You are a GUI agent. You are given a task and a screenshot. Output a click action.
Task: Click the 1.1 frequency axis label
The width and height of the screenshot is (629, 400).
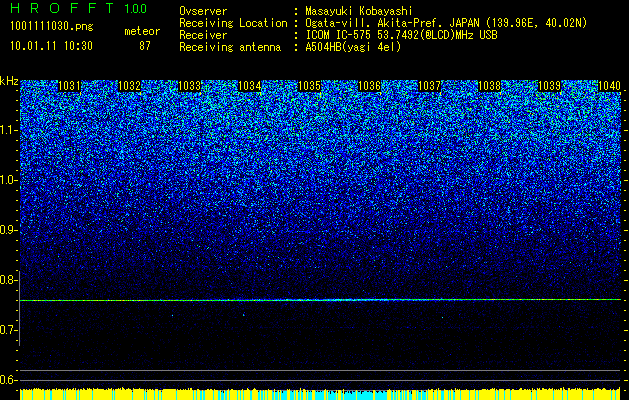(x=8, y=130)
